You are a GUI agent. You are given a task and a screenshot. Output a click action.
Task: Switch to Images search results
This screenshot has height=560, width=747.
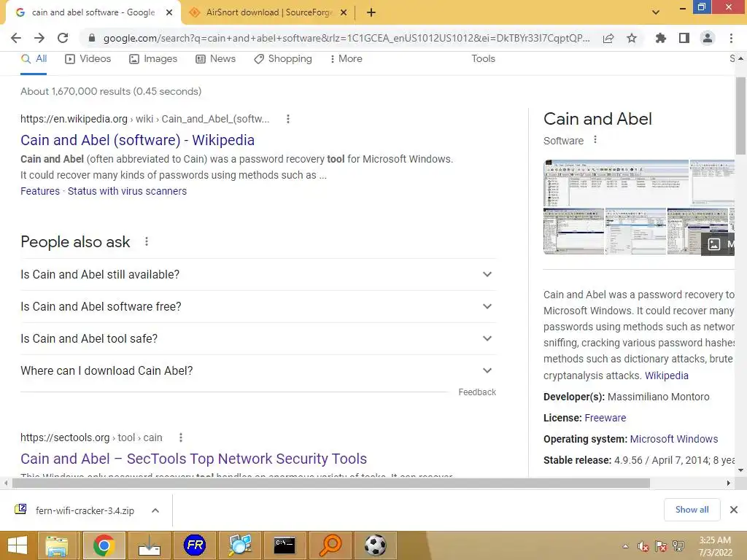[153, 59]
